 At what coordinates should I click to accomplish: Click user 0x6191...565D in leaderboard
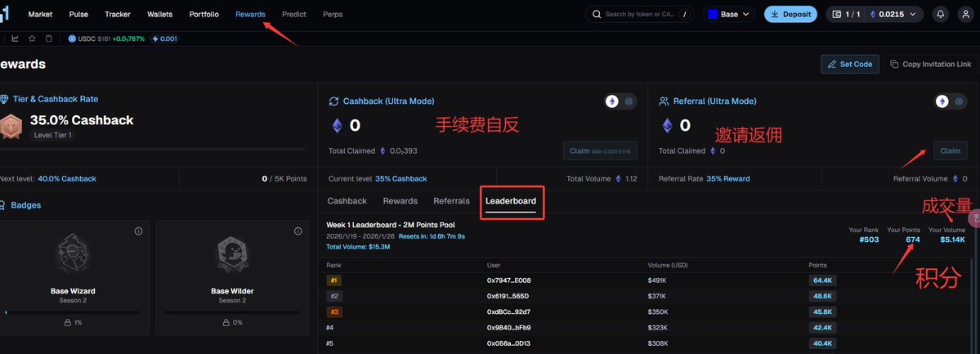[x=508, y=297]
